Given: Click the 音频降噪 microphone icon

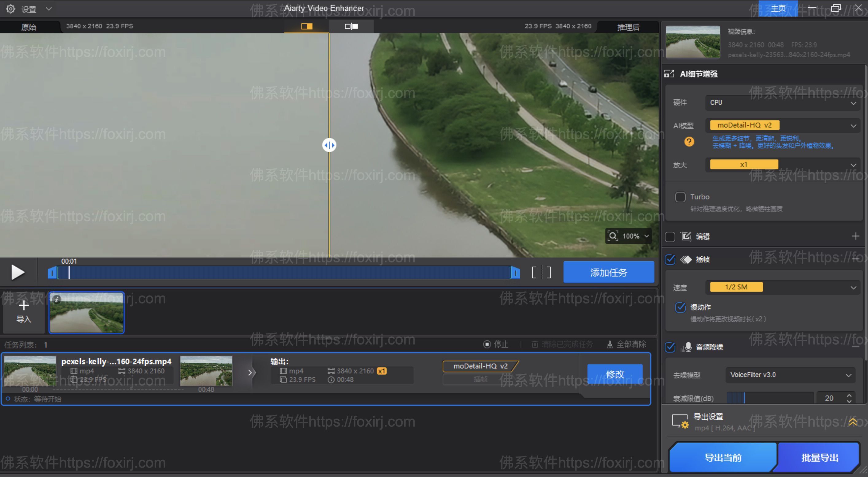Looking at the screenshot, I should pyautogui.click(x=687, y=347).
